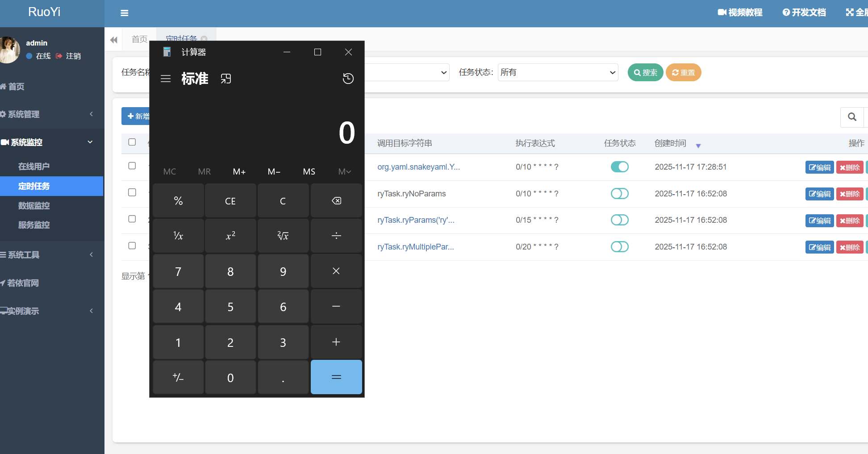Click the M+ memory add key
Image resolution: width=868 pixels, height=454 pixels.
pyautogui.click(x=239, y=171)
